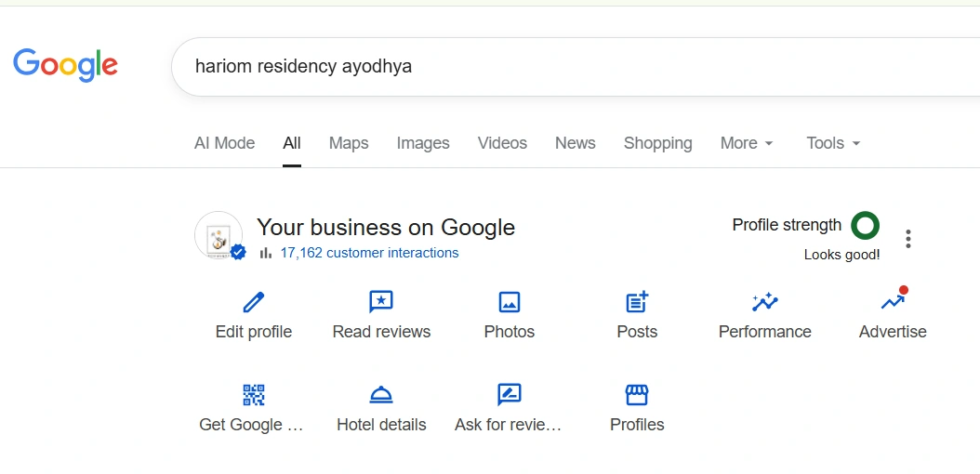The image size is (980, 474).
Task: Open the Get Google QR code icon
Action: pos(253,395)
